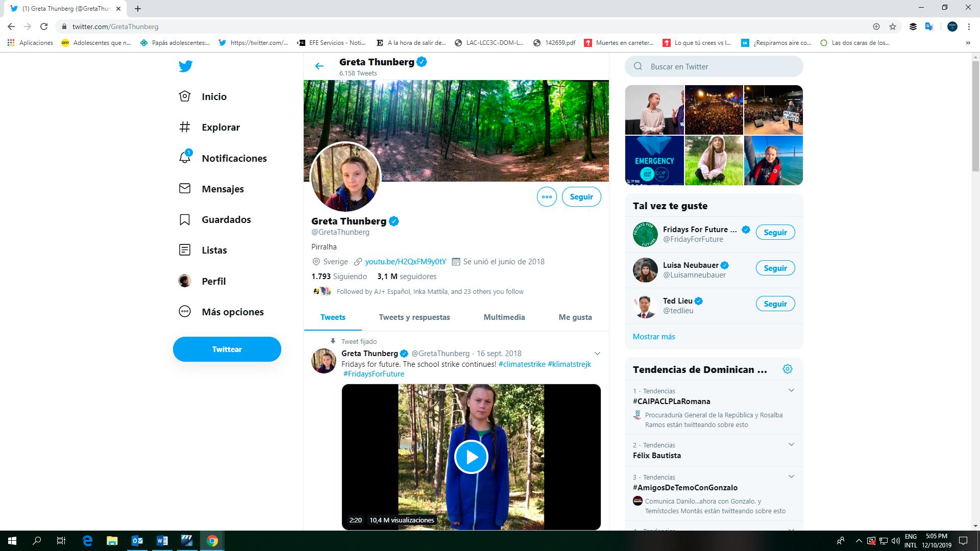Open the youtu.be profile link
This screenshot has width=980, height=551.
(x=405, y=262)
